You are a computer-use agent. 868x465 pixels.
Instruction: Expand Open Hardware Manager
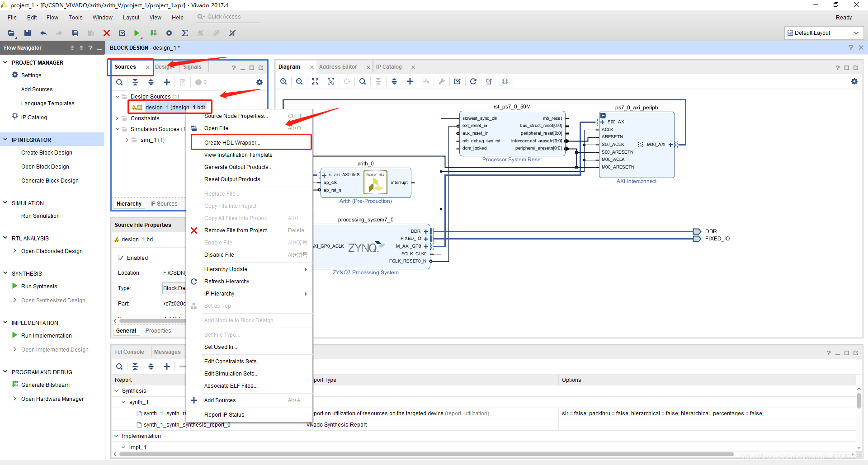(x=15, y=399)
